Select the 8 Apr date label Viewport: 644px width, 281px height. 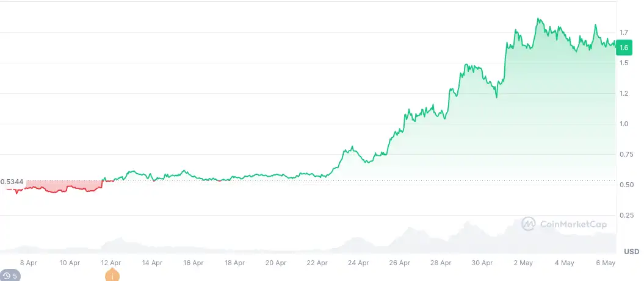pos(29,263)
